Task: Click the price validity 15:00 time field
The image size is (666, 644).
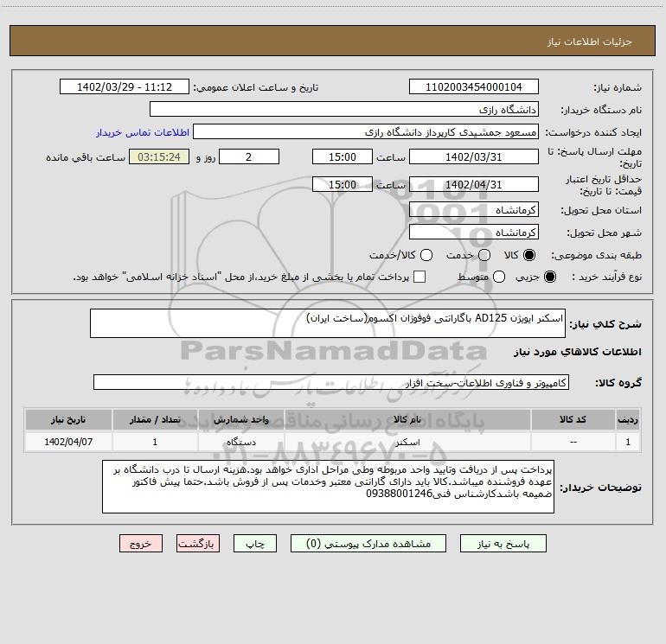Action: coord(343,184)
